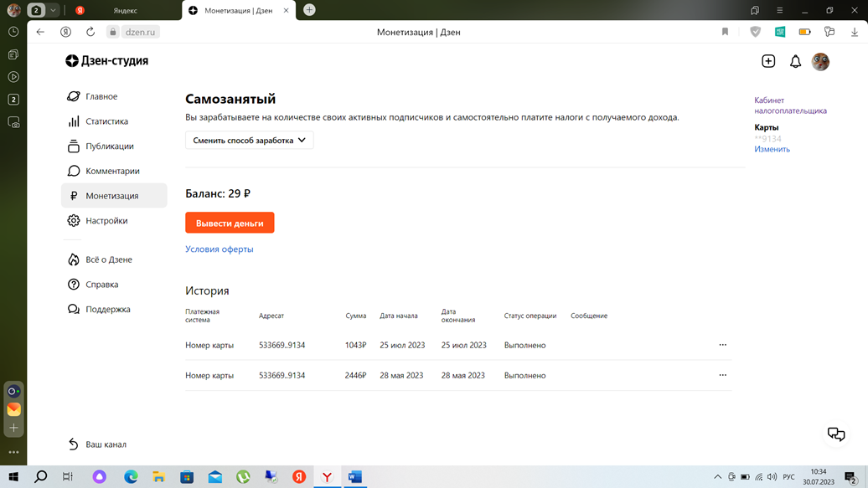This screenshot has height=488, width=868.
Task: Expand Сменить способ заработка dropdown
Action: [249, 141]
